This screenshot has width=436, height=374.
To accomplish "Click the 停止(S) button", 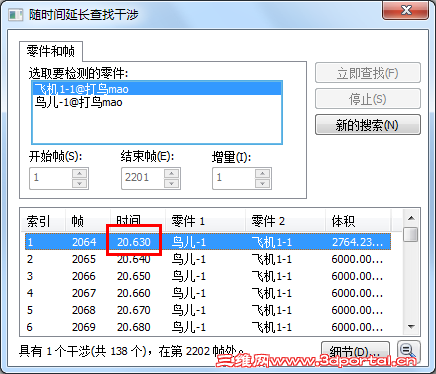I will pos(368,99).
